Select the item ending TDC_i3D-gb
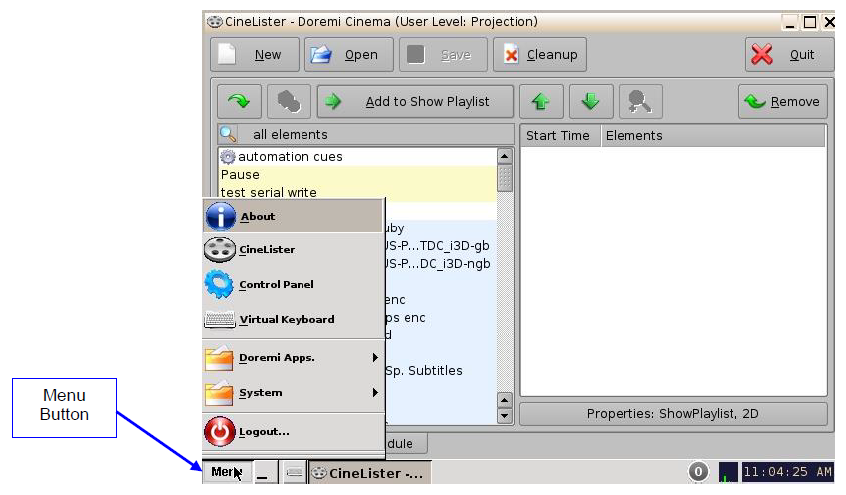 point(437,246)
